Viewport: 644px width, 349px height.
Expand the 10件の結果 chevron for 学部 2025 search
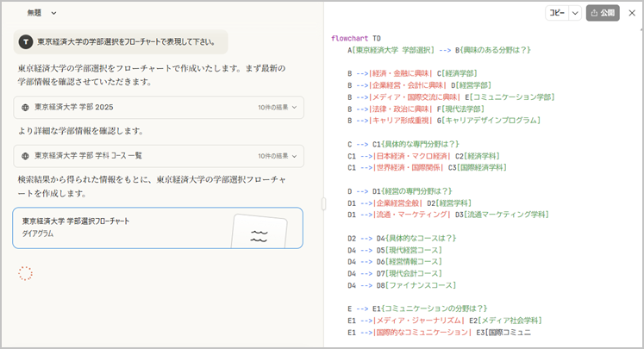[294, 108]
